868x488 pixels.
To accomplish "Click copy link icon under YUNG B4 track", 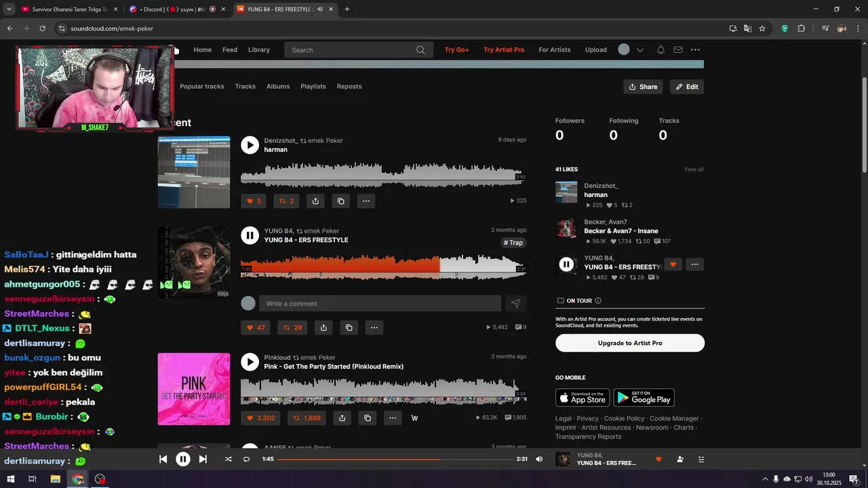I will click(x=349, y=327).
